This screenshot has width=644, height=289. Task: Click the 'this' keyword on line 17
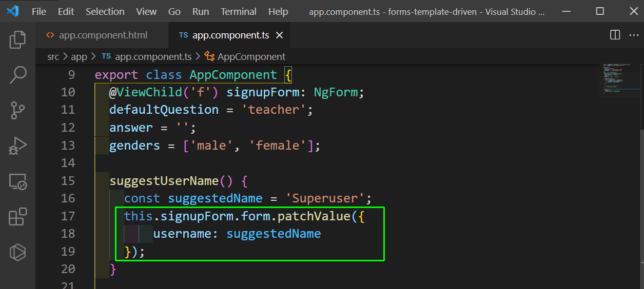(x=139, y=216)
